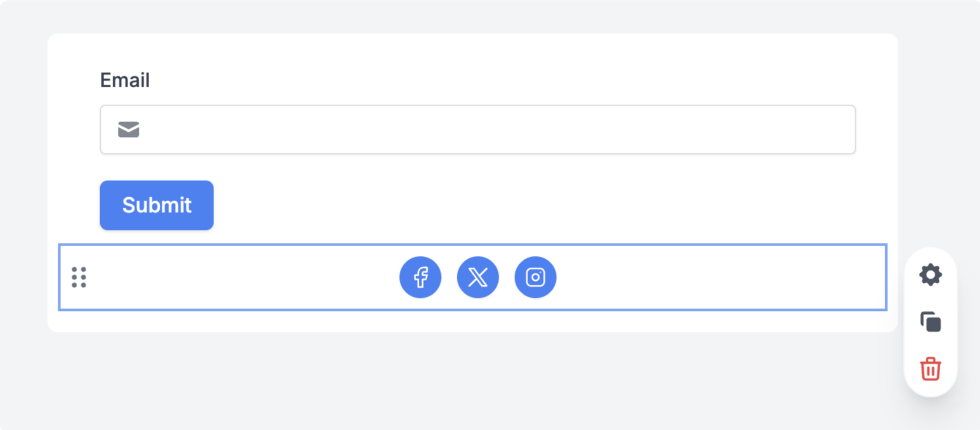Viewport: 980px width, 430px height.
Task: Click the Submit button
Action: pos(157,205)
